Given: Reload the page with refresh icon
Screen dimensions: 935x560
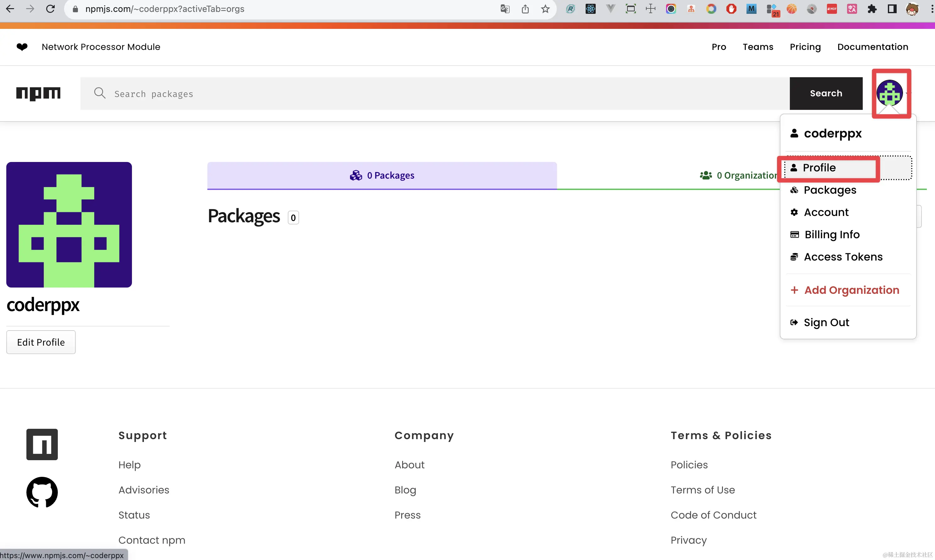Looking at the screenshot, I should (x=50, y=9).
